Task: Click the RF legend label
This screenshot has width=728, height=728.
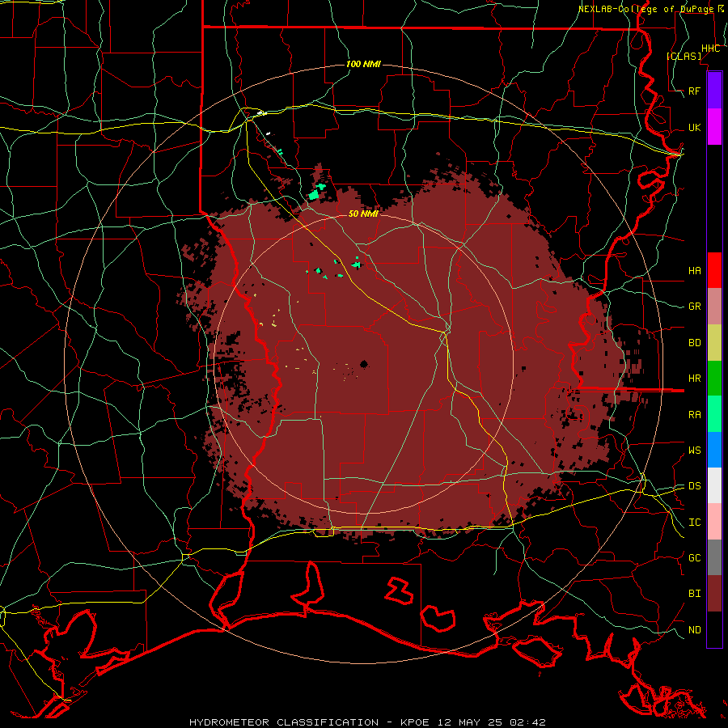Action: 694,91
